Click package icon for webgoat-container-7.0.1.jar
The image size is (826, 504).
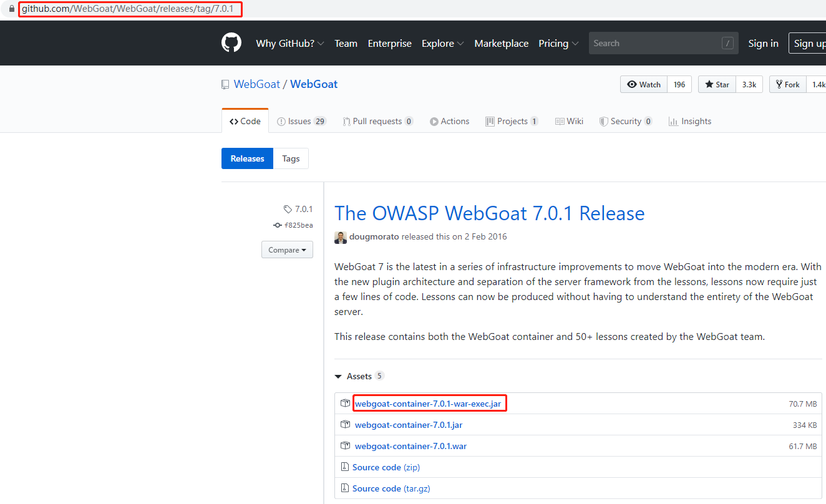tap(345, 425)
